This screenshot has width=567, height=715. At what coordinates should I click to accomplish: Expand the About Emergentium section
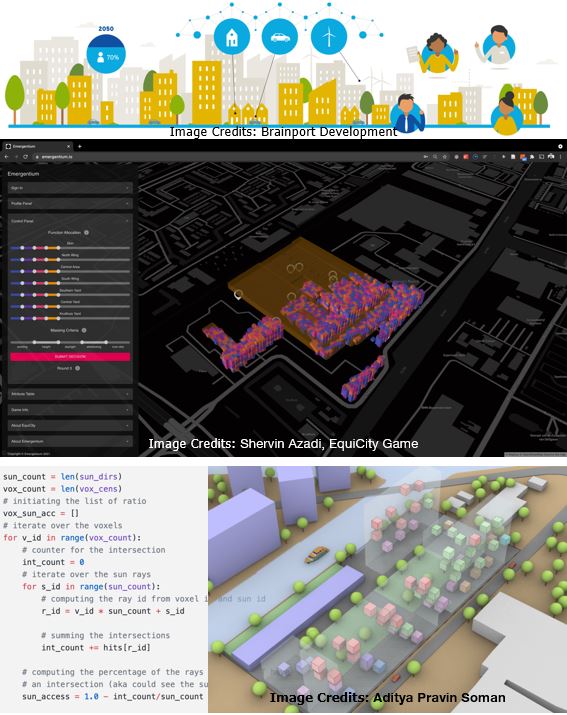[70, 441]
